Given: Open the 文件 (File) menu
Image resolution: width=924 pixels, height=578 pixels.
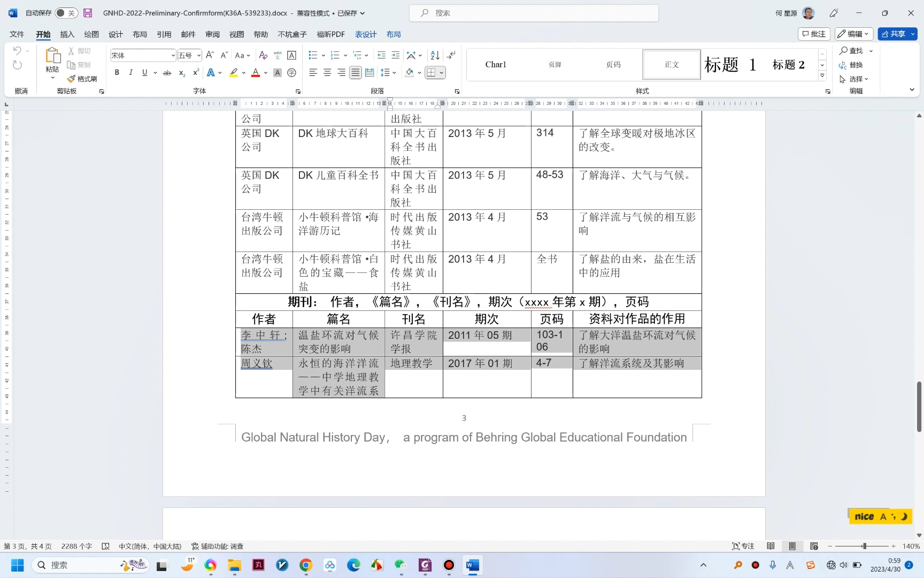Looking at the screenshot, I should 17,34.
